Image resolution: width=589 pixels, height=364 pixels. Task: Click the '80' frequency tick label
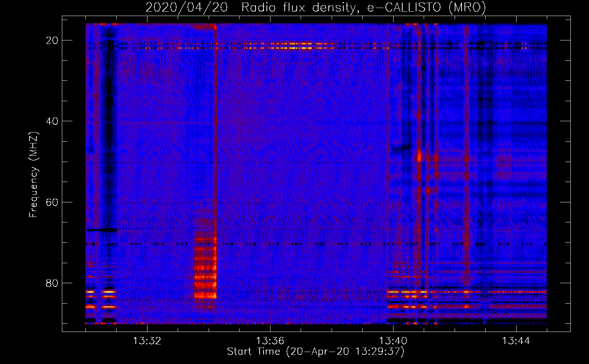click(52, 283)
